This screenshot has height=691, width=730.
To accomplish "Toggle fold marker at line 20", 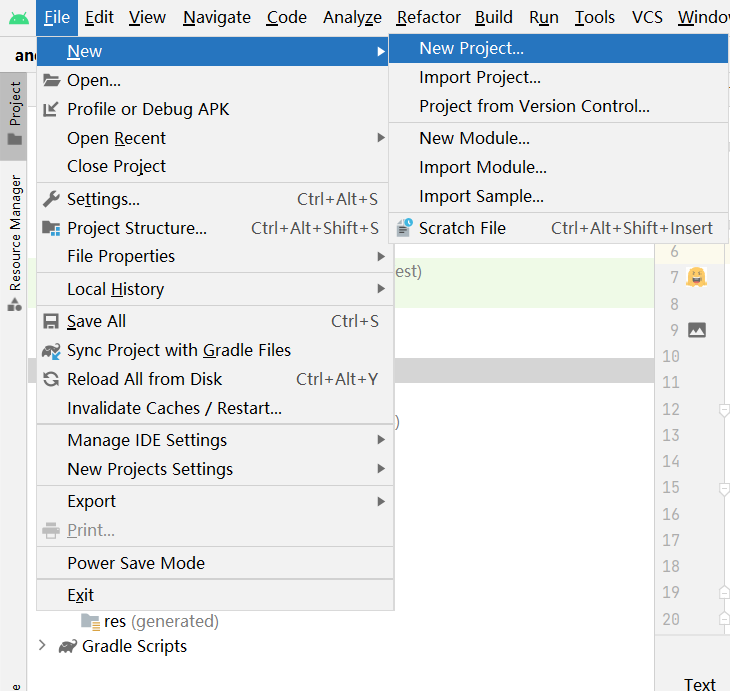I will click(x=724, y=619).
